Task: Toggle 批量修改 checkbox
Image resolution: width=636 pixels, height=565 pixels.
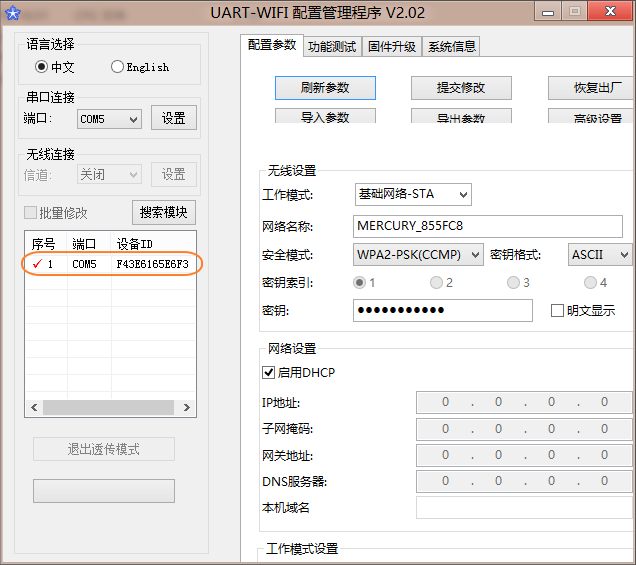Action: pyautogui.click(x=30, y=213)
